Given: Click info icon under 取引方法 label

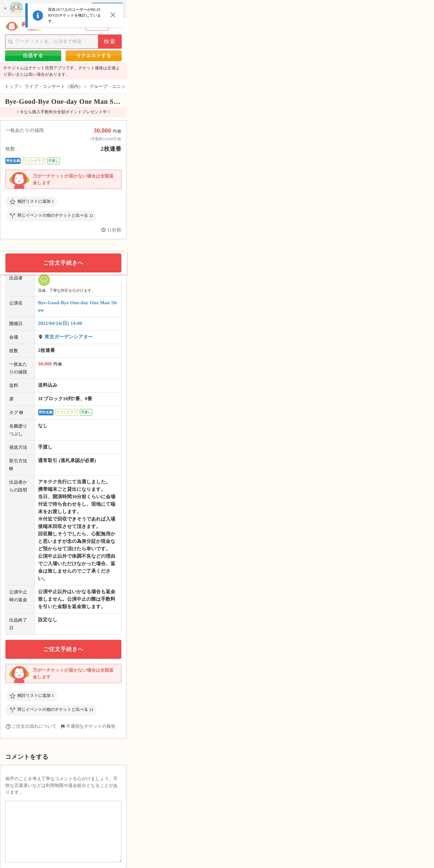Looking at the screenshot, I should pos(11,469).
